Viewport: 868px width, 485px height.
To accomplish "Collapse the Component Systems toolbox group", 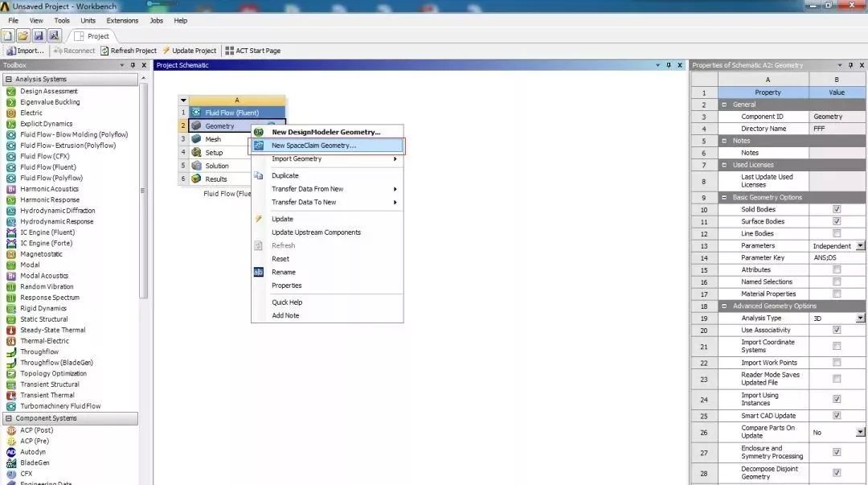I will (x=8, y=418).
